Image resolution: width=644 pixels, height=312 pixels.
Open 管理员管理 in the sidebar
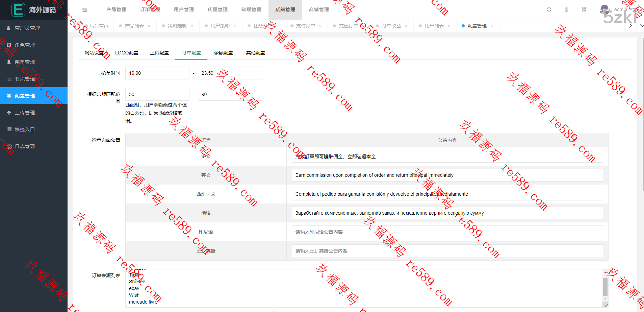coord(27,28)
